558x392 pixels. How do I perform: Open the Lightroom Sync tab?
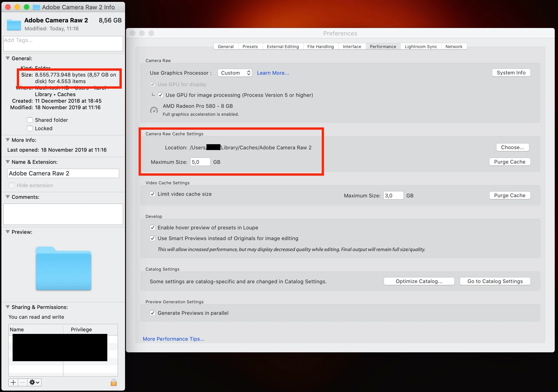point(421,46)
